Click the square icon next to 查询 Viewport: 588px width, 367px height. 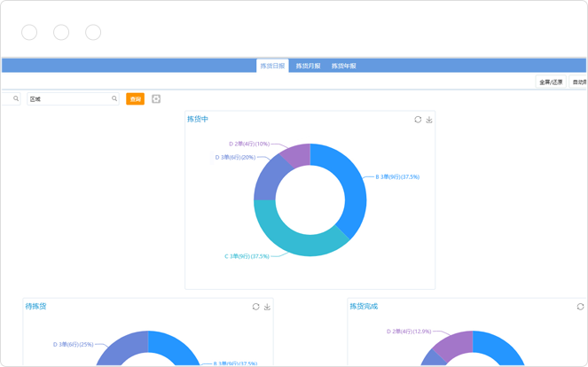tap(156, 99)
